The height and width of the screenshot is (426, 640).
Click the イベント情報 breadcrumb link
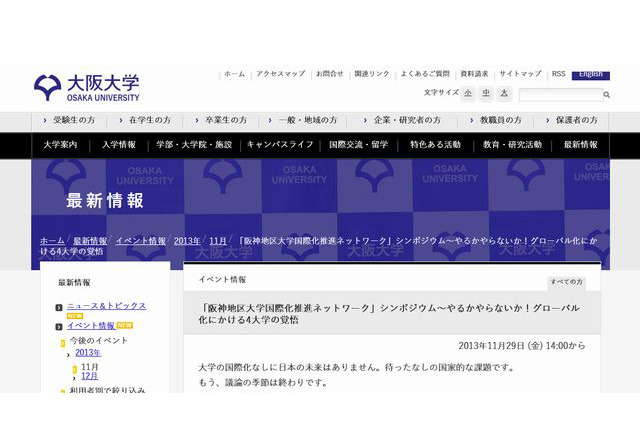(x=140, y=241)
